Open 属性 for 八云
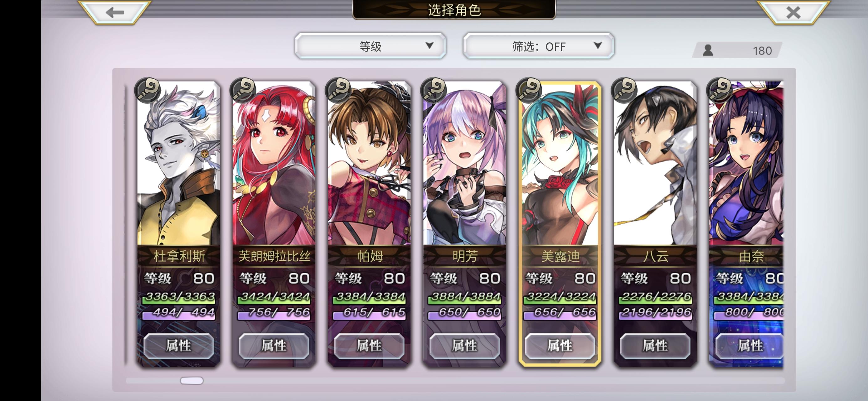The height and width of the screenshot is (401, 868). pos(655,346)
